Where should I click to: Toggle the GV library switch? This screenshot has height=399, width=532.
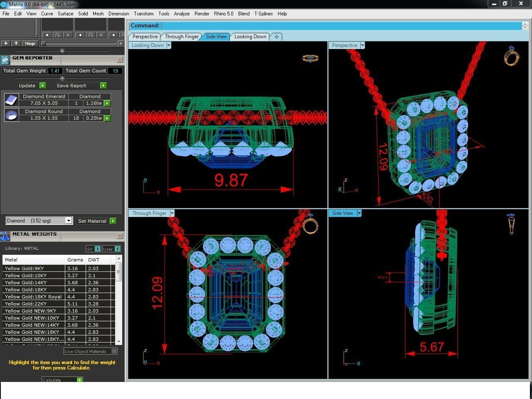click(x=93, y=249)
